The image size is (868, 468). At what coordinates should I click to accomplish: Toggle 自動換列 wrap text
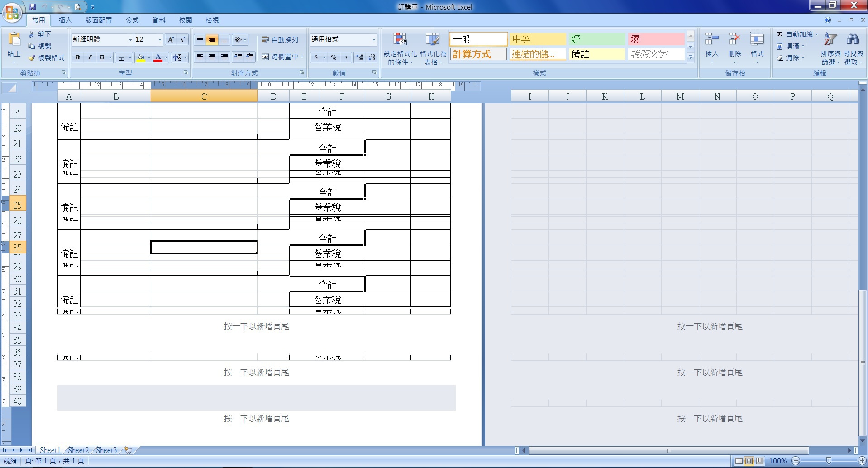[x=280, y=40]
